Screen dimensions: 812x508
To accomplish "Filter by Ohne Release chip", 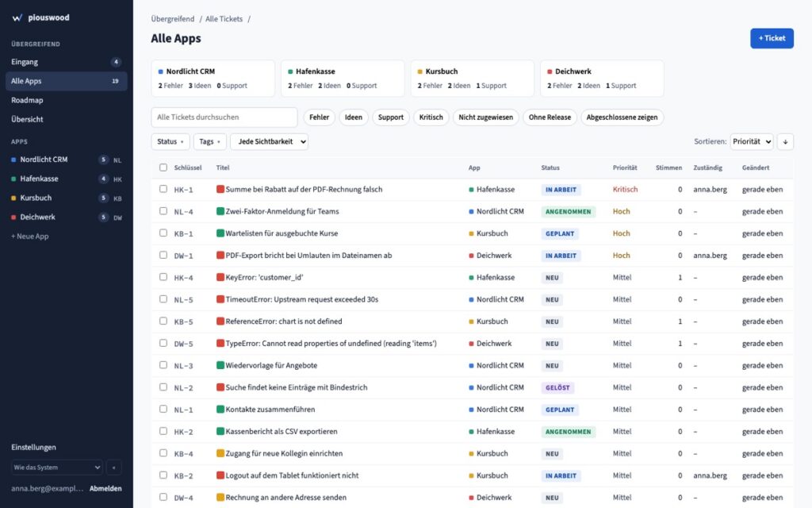I will [550, 117].
